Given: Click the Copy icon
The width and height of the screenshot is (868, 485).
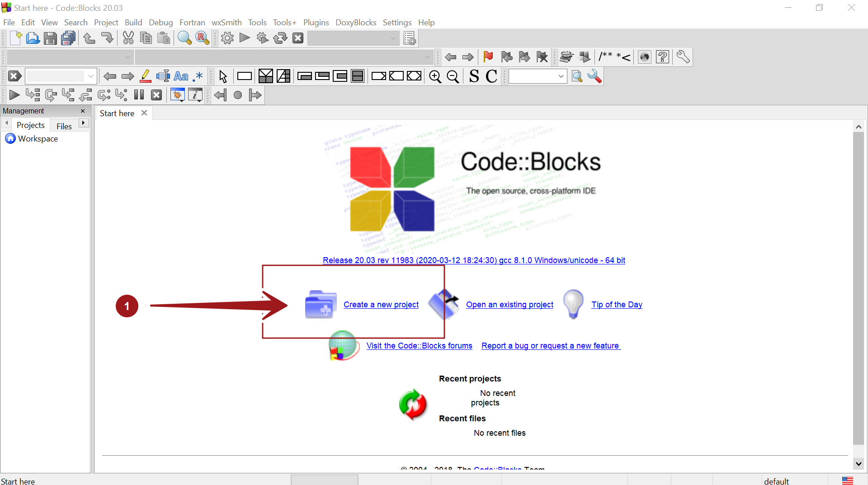Looking at the screenshot, I should [x=146, y=38].
